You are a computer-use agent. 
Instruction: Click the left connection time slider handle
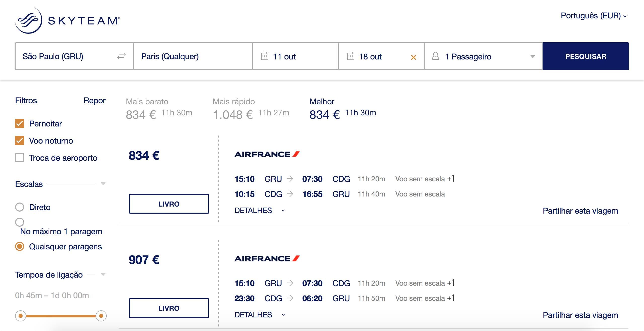point(21,316)
